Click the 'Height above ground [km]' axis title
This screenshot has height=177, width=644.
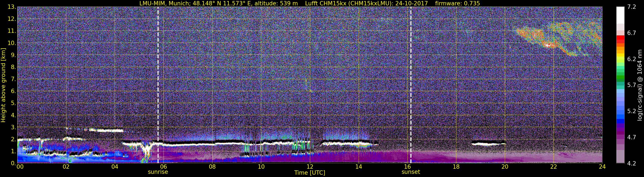(3, 85)
